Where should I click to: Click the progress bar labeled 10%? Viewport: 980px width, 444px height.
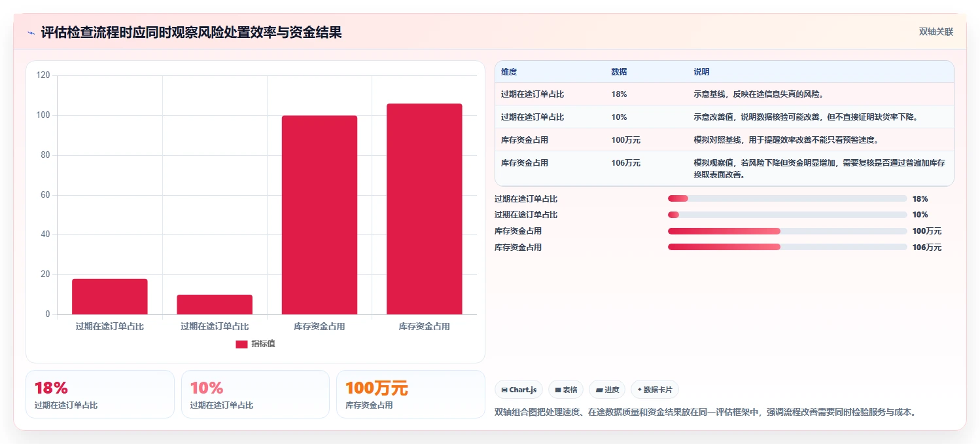coord(787,215)
